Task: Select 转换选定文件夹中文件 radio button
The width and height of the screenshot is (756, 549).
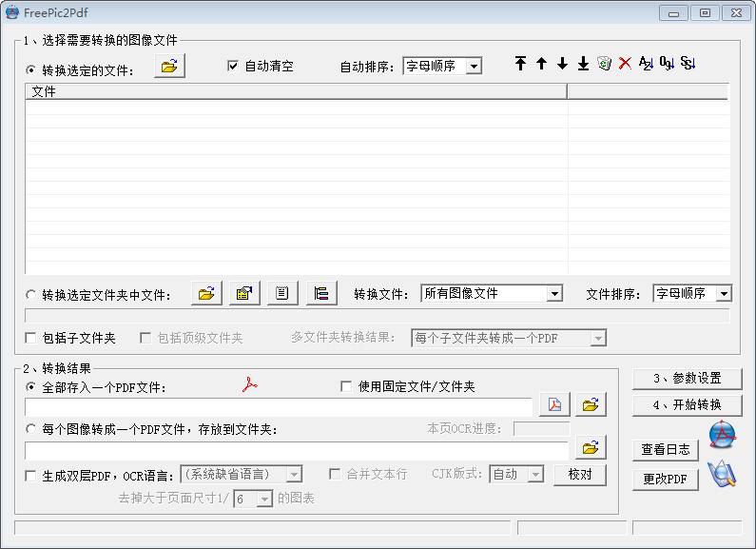Action: point(31,295)
